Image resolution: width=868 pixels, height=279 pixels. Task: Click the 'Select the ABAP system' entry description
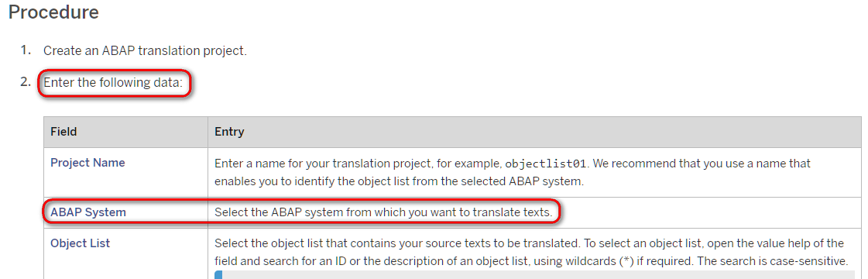[383, 212]
